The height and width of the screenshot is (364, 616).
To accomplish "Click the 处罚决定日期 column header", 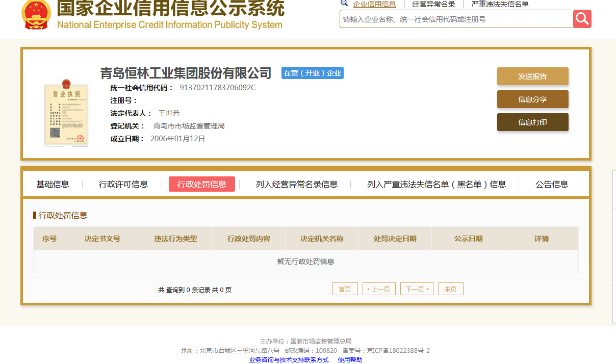I will click(395, 239).
